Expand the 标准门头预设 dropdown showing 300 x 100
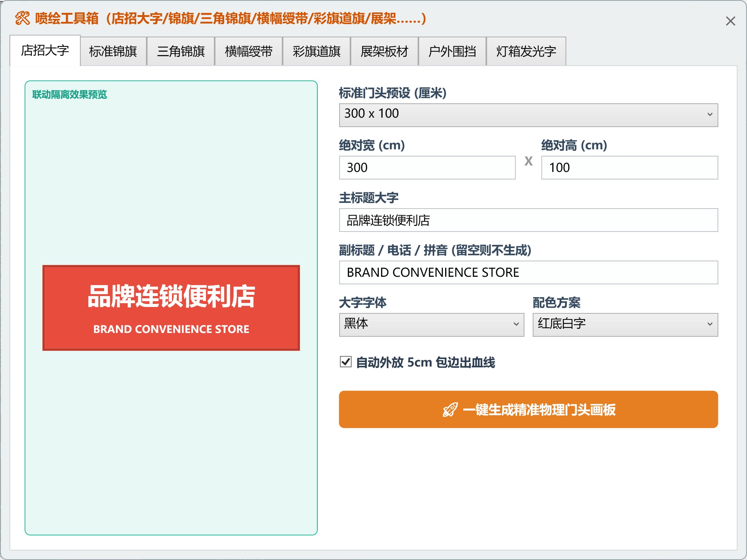 (x=528, y=115)
